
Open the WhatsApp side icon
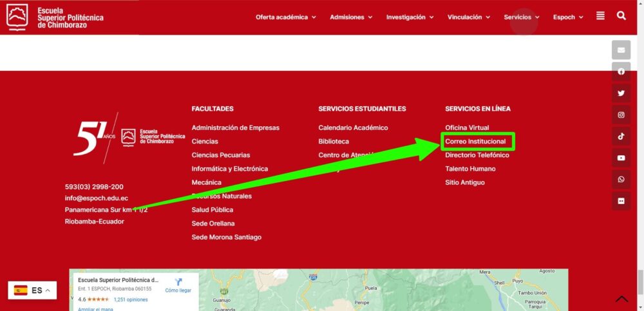tap(621, 180)
